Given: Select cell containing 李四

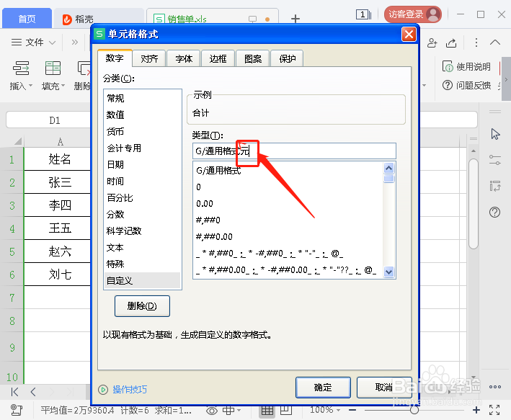Looking at the screenshot, I should (x=58, y=205).
